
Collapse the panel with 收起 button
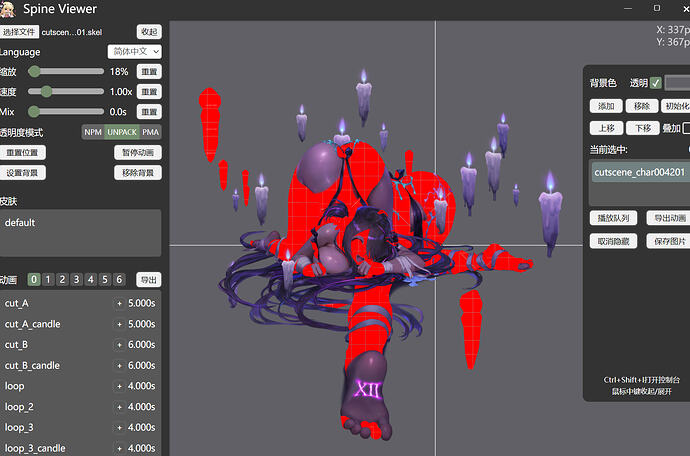(148, 32)
